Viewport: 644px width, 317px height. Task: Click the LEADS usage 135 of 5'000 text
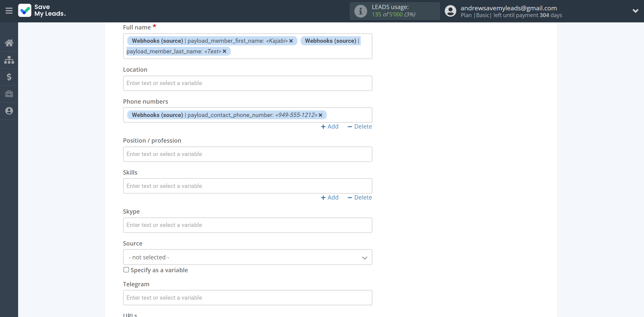[393, 15]
